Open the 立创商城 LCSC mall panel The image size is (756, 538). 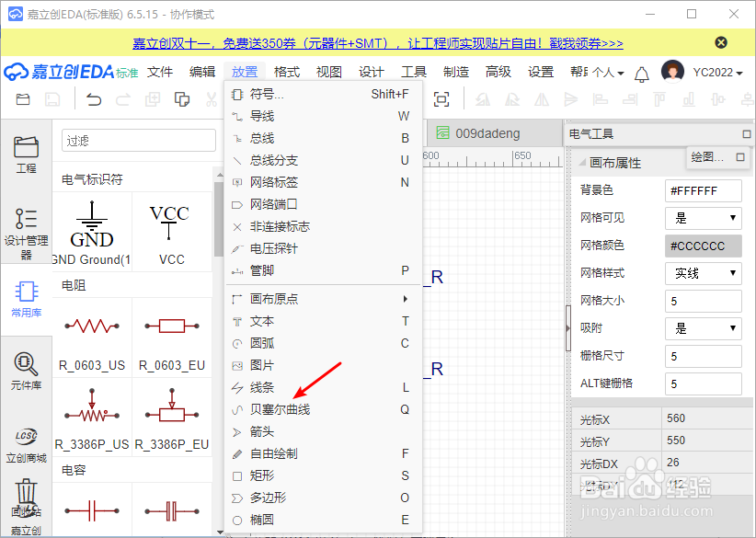[x=26, y=440]
